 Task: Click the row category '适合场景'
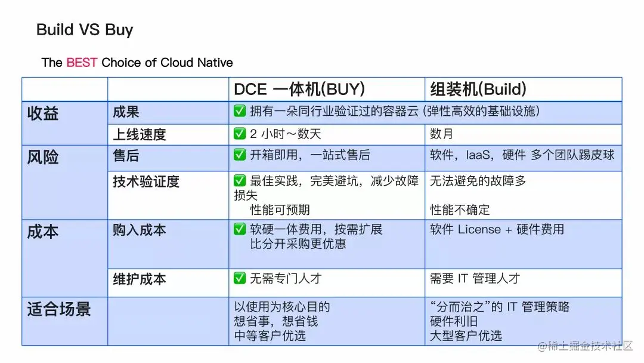coord(58,309)
